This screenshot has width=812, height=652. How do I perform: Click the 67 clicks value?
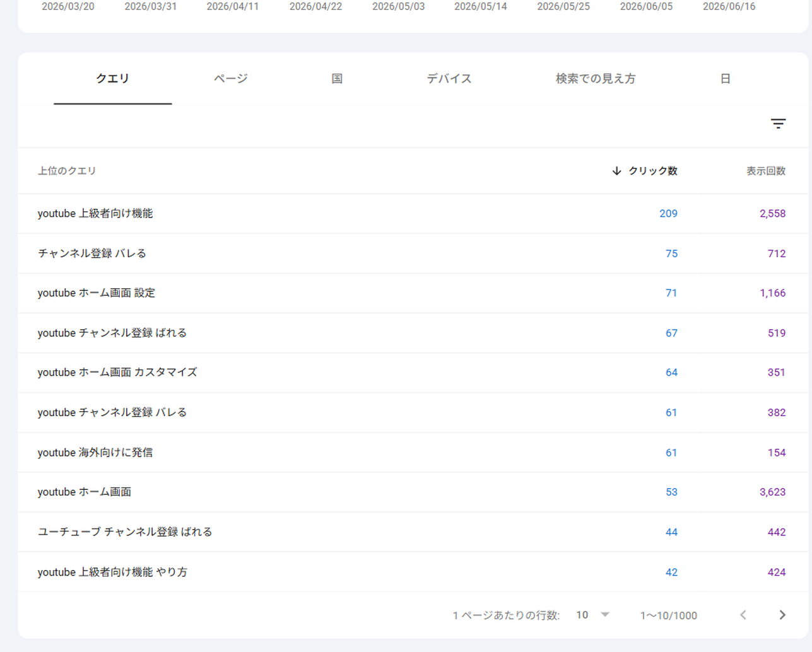[671, 333]
